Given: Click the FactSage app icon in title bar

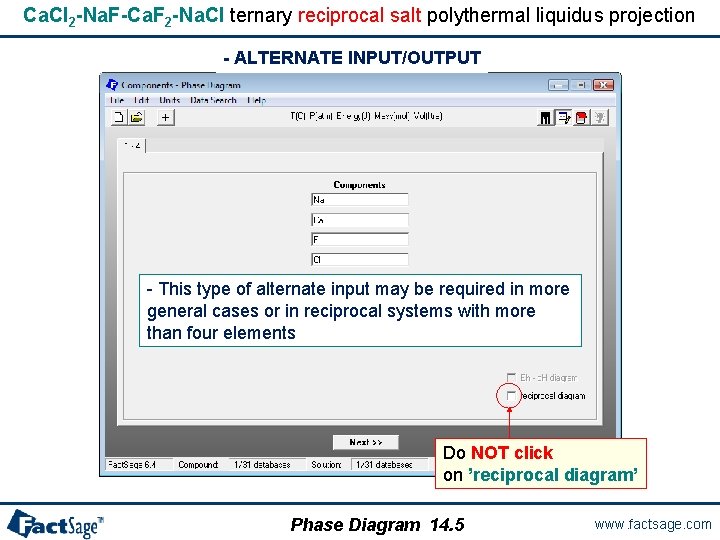Looking at the screenshot, I should click(112, 85).
